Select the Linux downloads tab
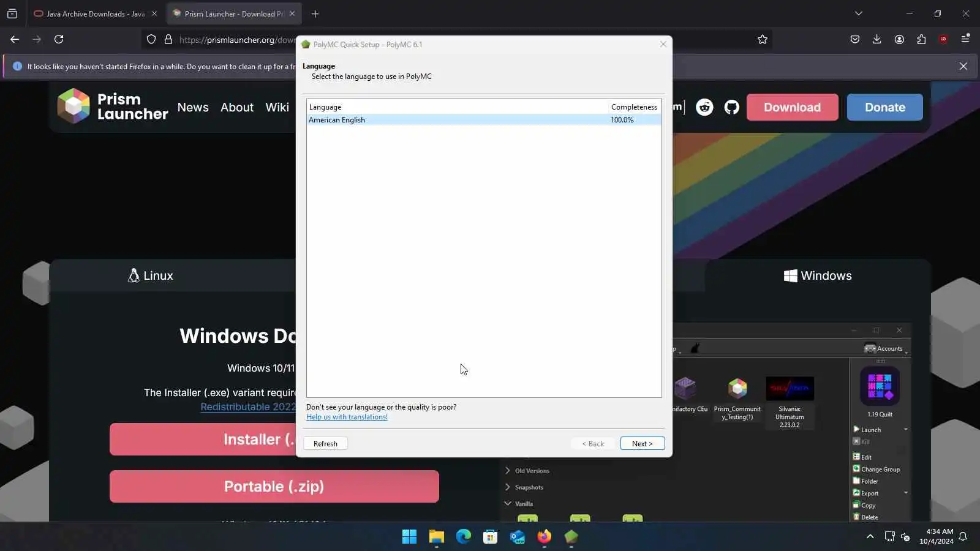Image resolution: width=980 pixels, height=551 pixels. pyautogui.click(x=151, y=275)
